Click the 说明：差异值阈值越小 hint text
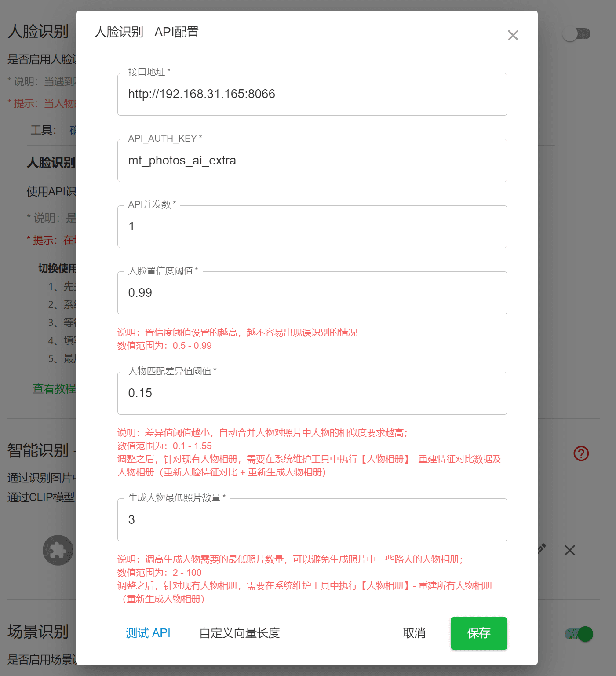Viewport: 616px width, 676px height. pyautogui.click(x=263, y=433)
